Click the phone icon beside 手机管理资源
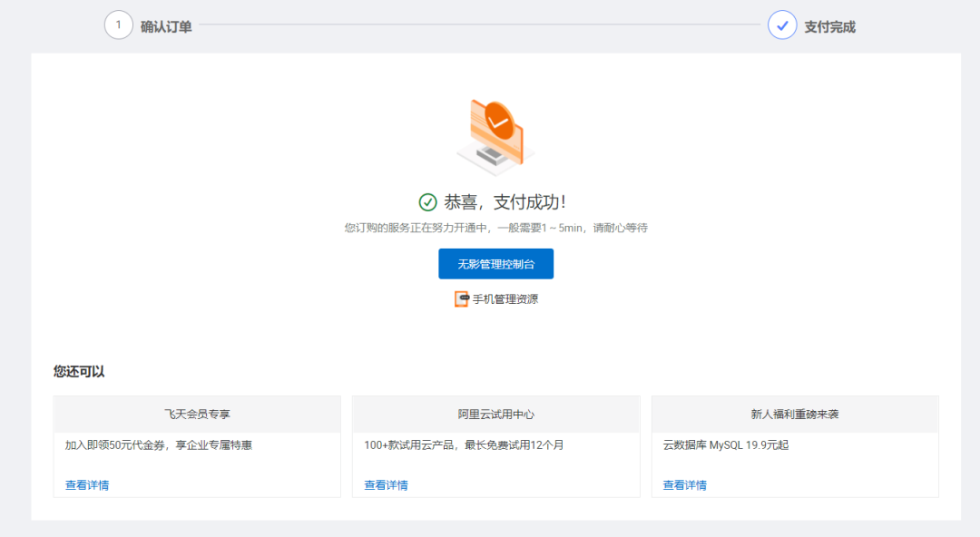 click(461, 299)
